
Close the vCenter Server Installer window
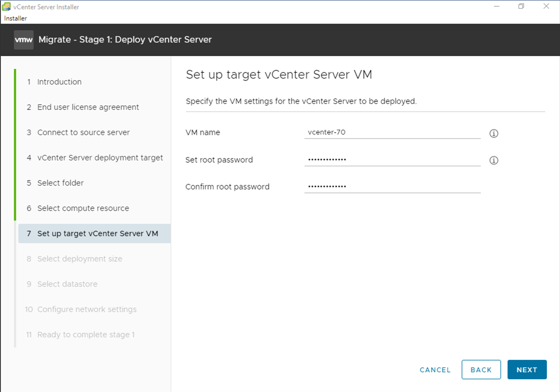[x=546, y=6]
